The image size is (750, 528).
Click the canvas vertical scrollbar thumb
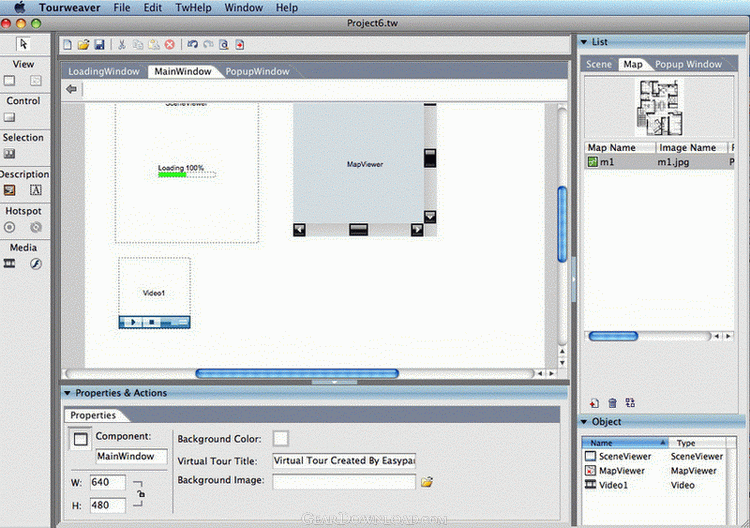(x=562, y=224)
